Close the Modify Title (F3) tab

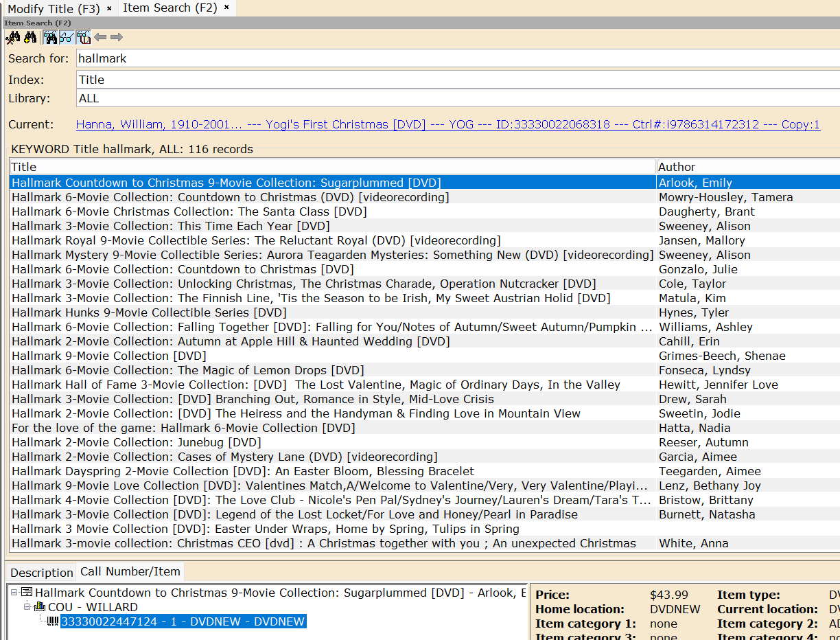click(110, 9)
